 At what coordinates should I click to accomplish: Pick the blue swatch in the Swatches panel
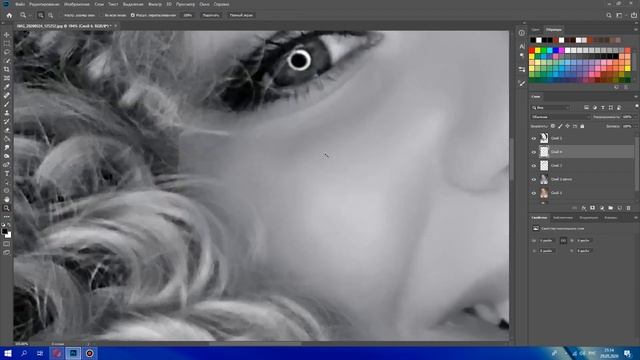click(556, 51)
